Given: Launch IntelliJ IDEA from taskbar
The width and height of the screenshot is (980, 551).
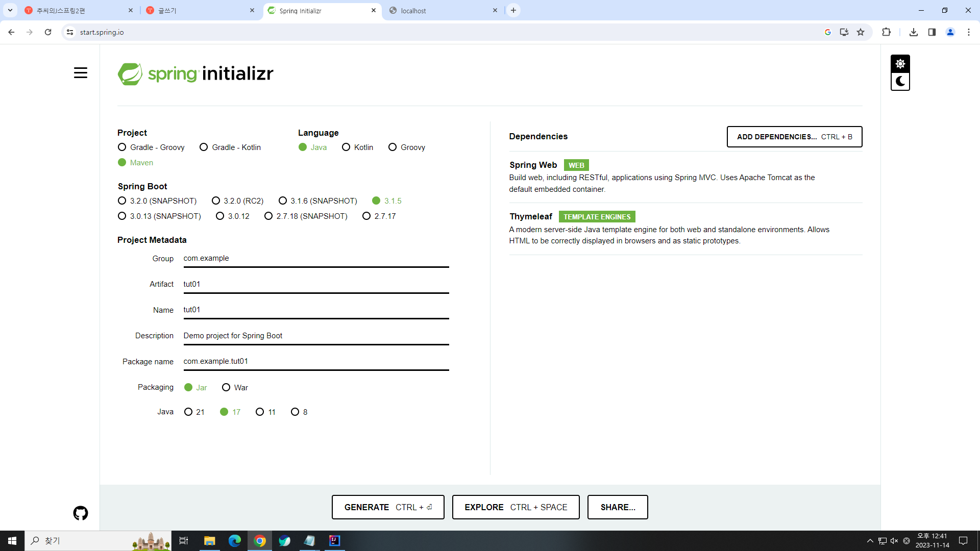Looking at the screenshot, I should click(x=335, y=540).
